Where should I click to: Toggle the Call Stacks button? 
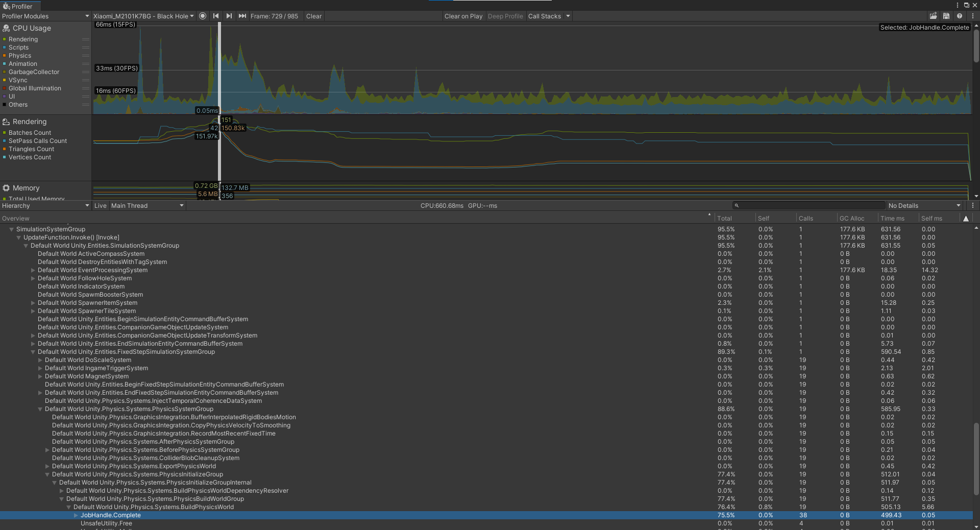pyautogui.click(x=544, y=16)
